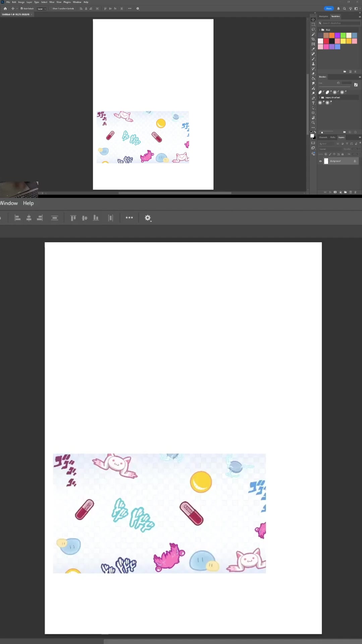Select the Lasso tool
362x644 pixels.
pyautogui.click(x=313, y=29)
